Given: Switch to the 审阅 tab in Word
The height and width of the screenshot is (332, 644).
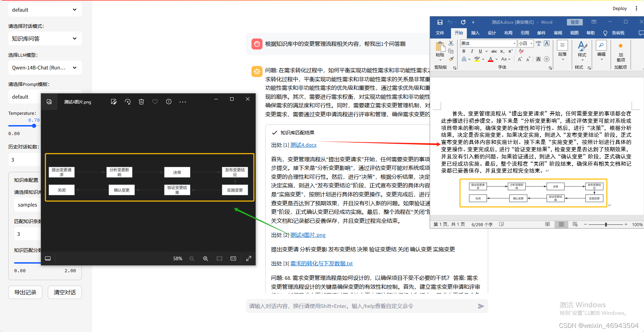Looking at the screenshot, I should (x=558, y=33).
